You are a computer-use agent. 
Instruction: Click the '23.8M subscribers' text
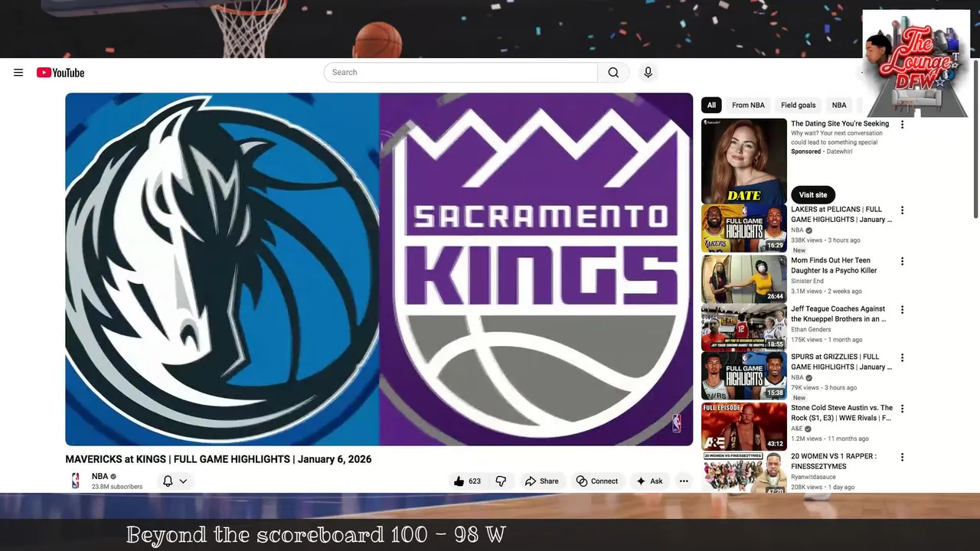pyautogui.click(x=117, y=487)
